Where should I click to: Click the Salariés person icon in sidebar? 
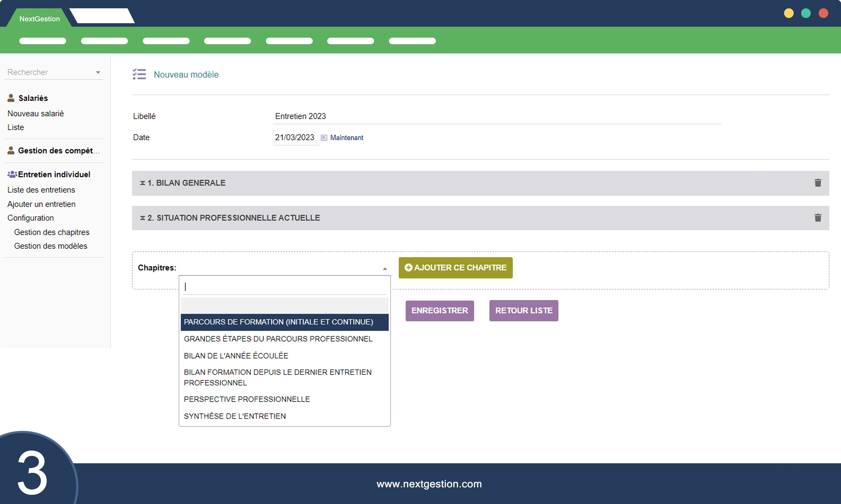tap(11, 98)
